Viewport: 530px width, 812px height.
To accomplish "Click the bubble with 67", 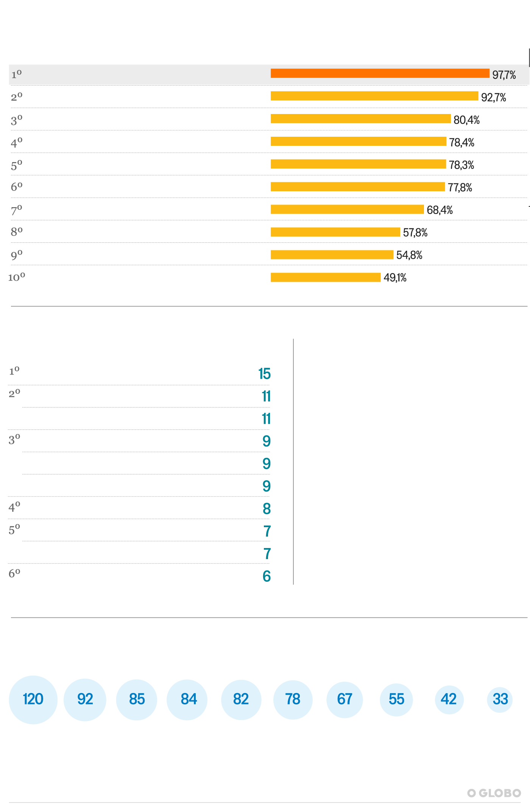I will coord(344,700).
